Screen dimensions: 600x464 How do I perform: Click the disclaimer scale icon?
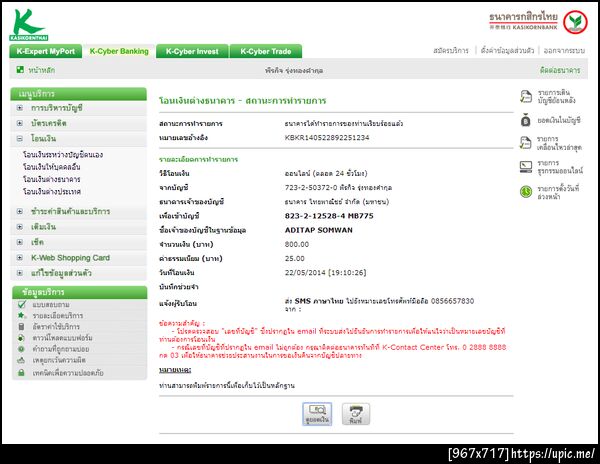click(x=21, y=360)
